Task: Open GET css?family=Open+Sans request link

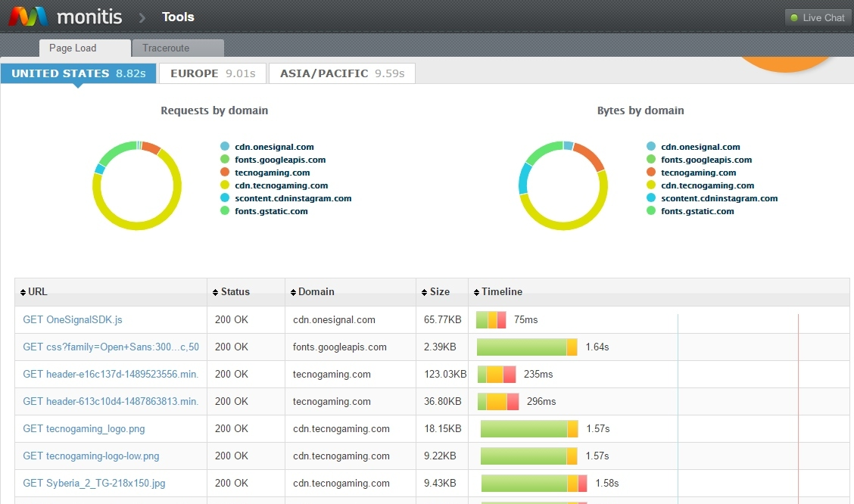Action: (x=111, y=347)
